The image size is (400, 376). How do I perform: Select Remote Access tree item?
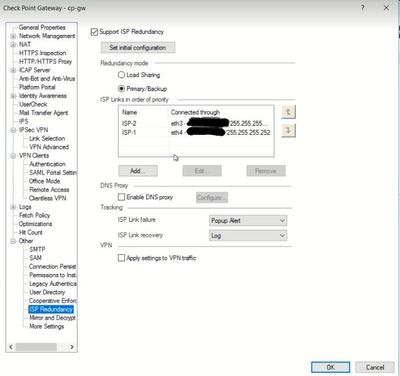pos(49,190)
